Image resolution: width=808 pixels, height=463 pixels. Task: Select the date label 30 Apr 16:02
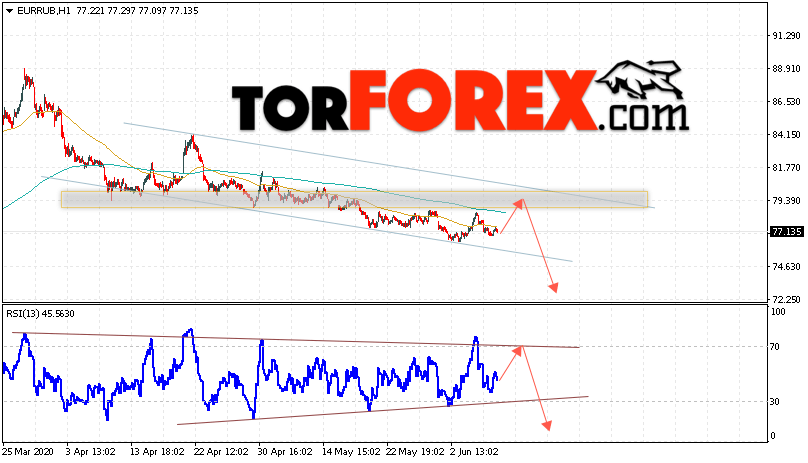(x=285, y=452)
